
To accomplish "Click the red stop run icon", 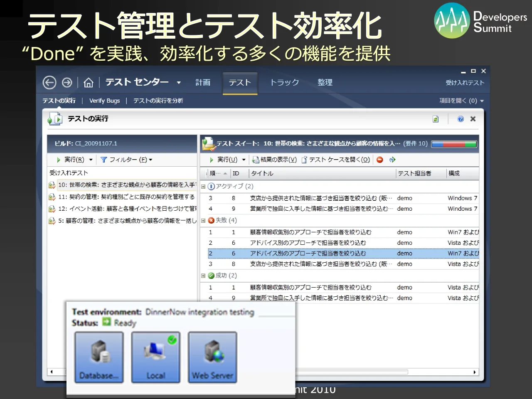I will [380, 160].
